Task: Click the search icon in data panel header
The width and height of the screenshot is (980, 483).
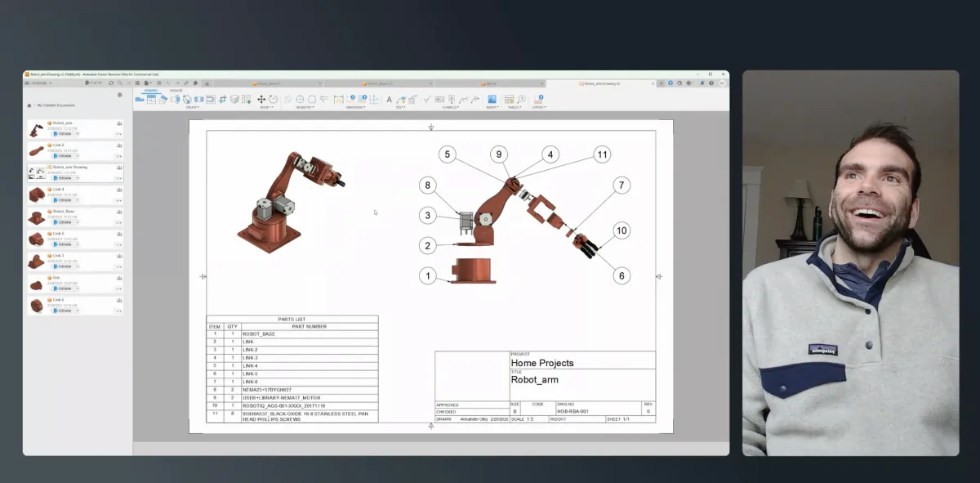Action: [x=120, y=83]
